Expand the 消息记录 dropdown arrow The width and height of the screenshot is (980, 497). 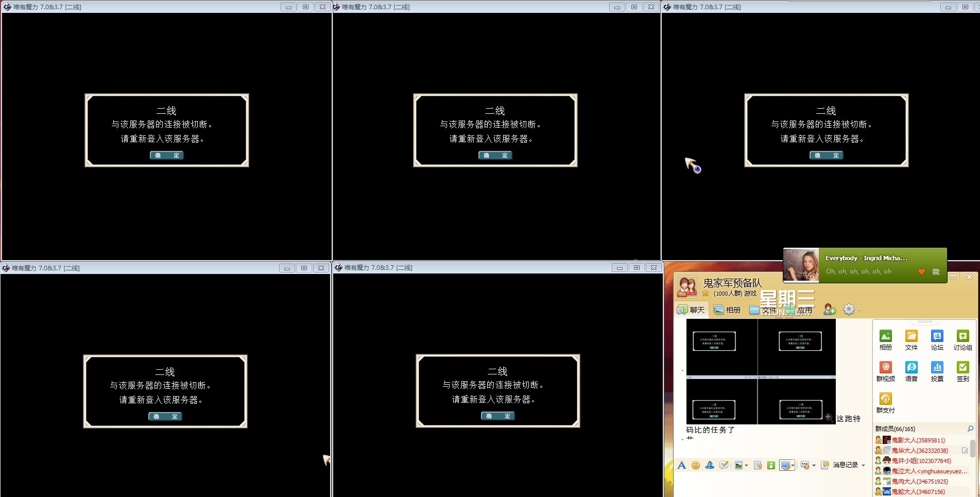click(x=863, y=466)
